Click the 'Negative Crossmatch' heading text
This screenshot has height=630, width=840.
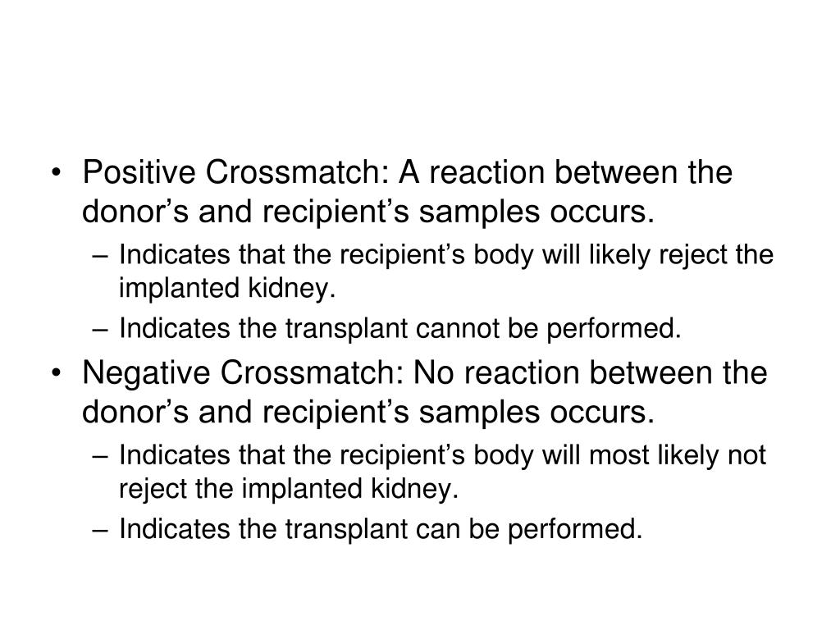click(235, 374)
